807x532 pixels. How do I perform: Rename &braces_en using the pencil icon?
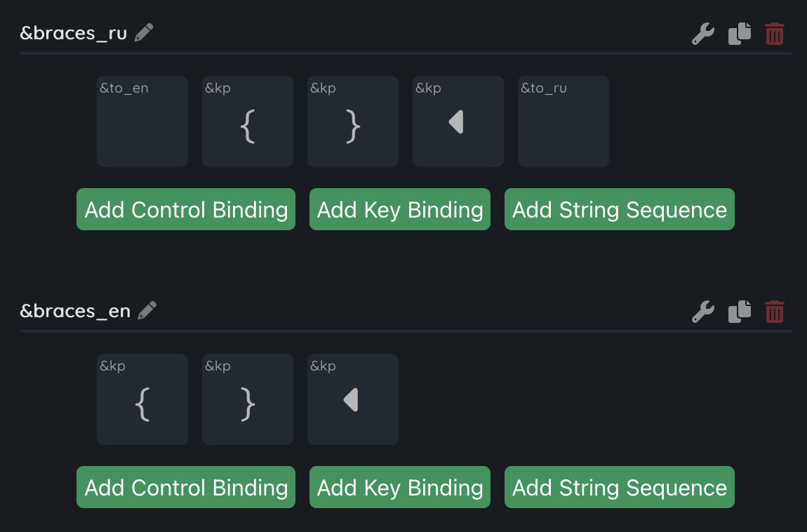pos(147,310)
